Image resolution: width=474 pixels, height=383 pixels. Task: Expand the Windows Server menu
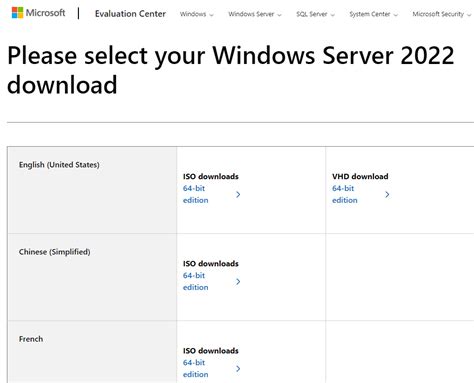[x=255, y=14]
